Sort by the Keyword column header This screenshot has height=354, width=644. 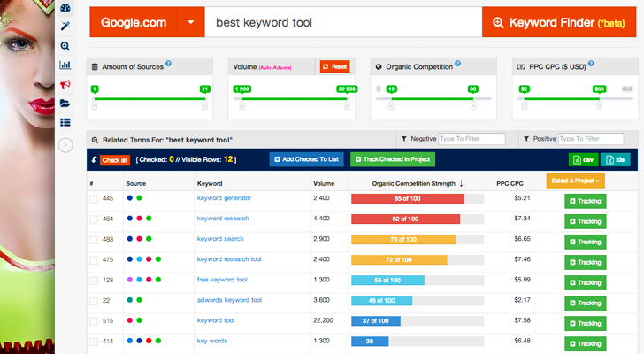pyautogui.click(x=210, y=183)
